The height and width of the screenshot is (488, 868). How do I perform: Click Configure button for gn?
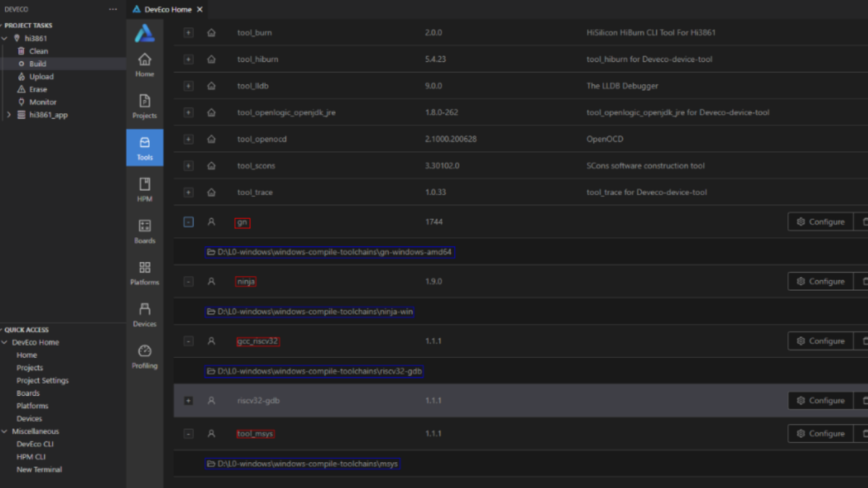(820, 222)
